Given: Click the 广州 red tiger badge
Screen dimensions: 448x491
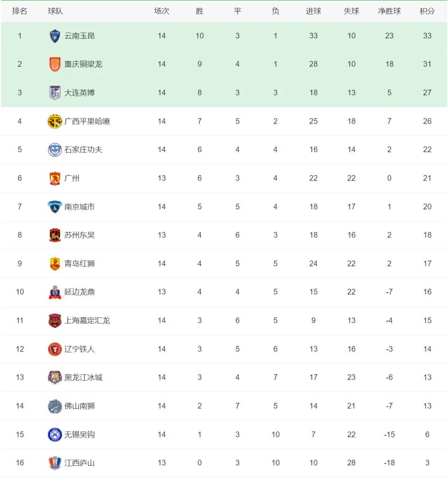Looking at the screenshot, I should (x=55, y=178).
